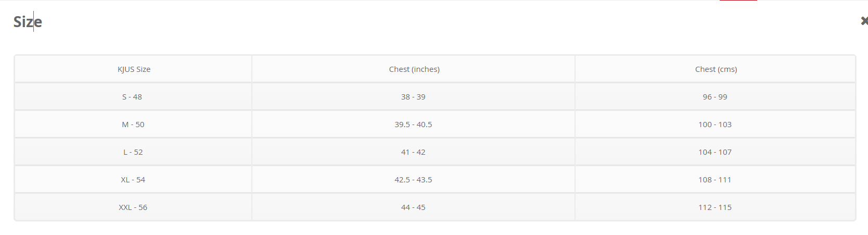
Task: Click the 39.5 - 40.5 inches cell
Action: 413,125
